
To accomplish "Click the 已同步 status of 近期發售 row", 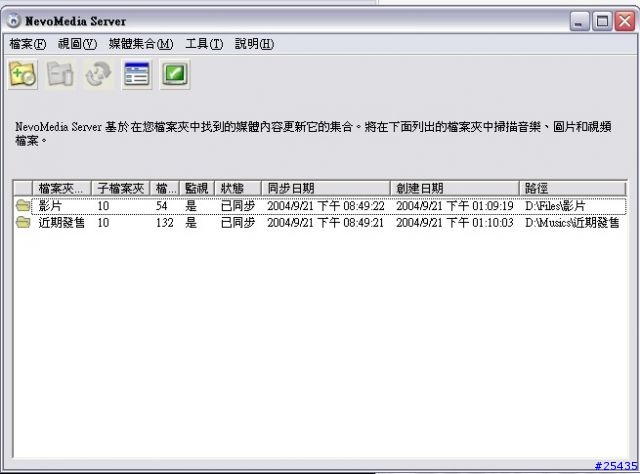I will [238, 223].
